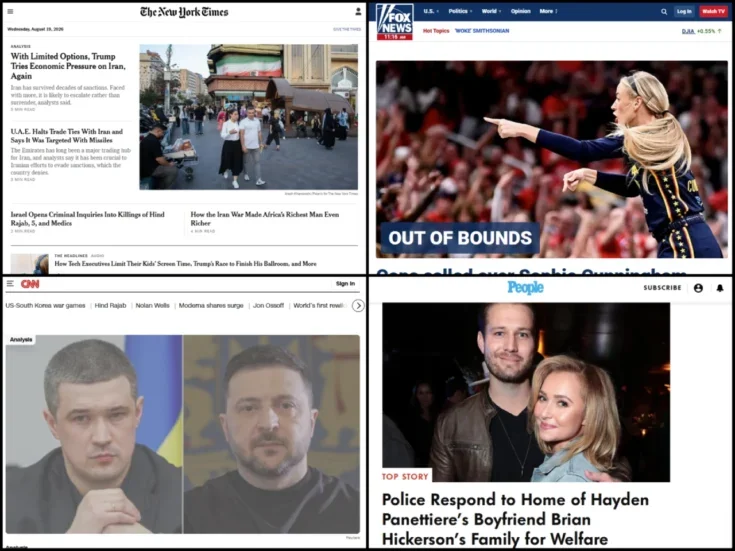735x551 pixels.
Task: Click the Fox News Out of Bounds image
Action: point(552,159)
